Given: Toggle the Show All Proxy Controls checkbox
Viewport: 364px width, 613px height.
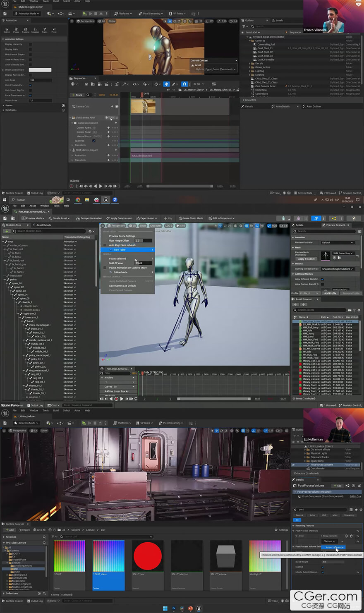Looking at the screenshot, I should [30, 60].
